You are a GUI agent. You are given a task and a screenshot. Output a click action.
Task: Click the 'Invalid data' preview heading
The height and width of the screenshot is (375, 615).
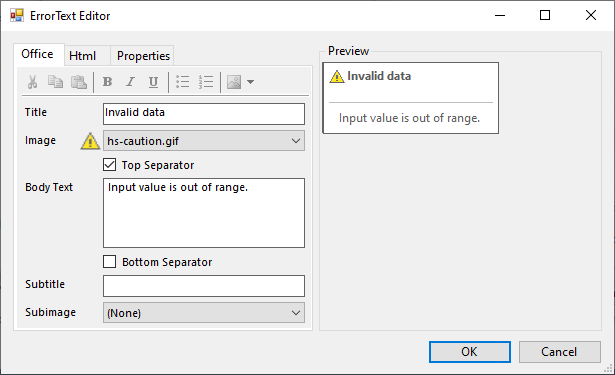pos(379,76)
